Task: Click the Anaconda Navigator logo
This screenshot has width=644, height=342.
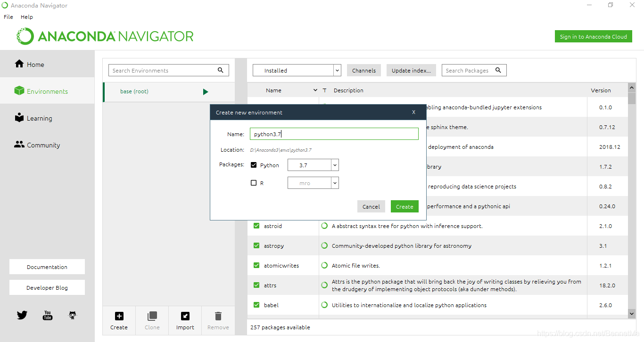Action: 105,36
